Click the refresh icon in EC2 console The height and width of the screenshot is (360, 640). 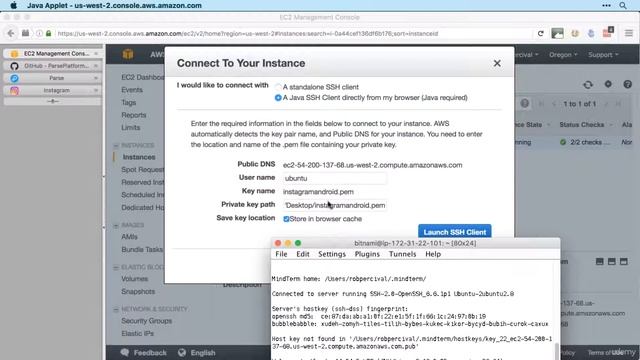pos(588,84)
